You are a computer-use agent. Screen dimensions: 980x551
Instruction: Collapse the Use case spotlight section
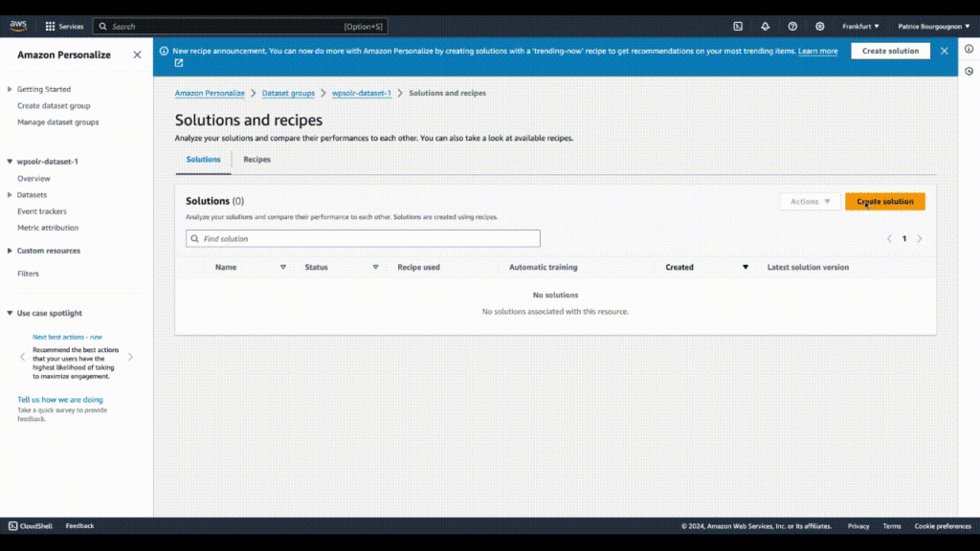[10, 313]
